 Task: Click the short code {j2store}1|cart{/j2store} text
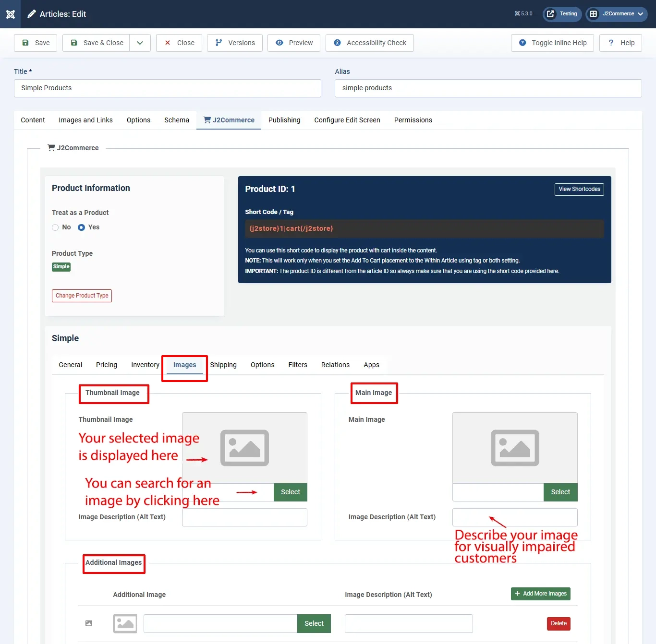(291, 228)
